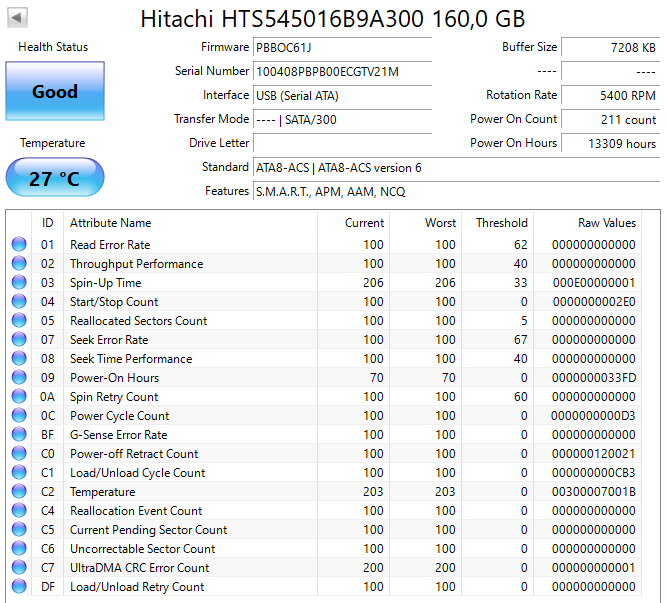Select the Power Cycle Count attribute name

coord(120,416)
